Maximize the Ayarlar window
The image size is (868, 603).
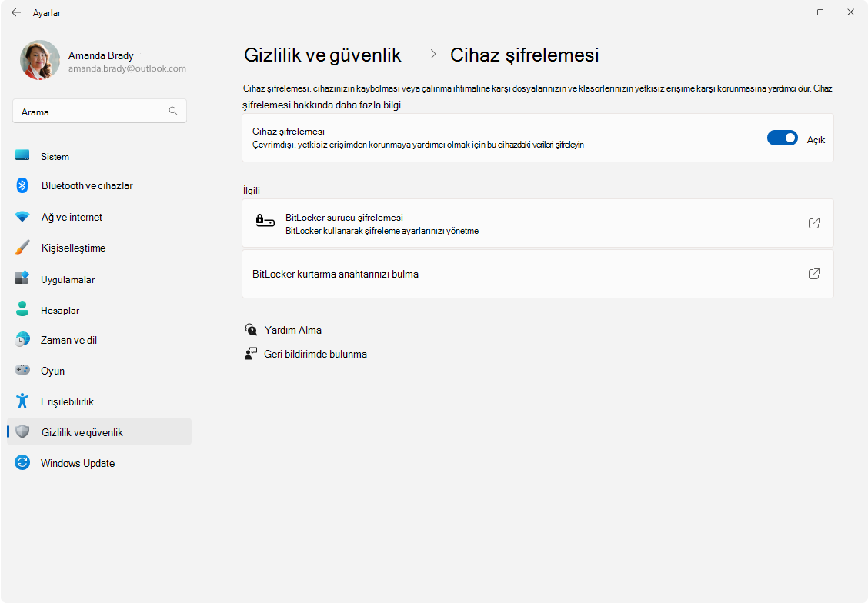point(820,12)
